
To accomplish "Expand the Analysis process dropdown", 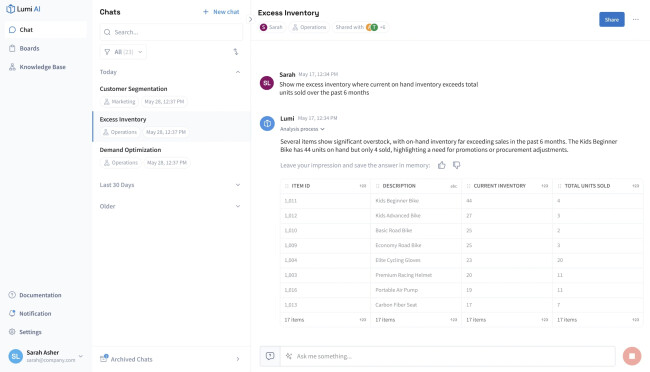I will point(302,129).
